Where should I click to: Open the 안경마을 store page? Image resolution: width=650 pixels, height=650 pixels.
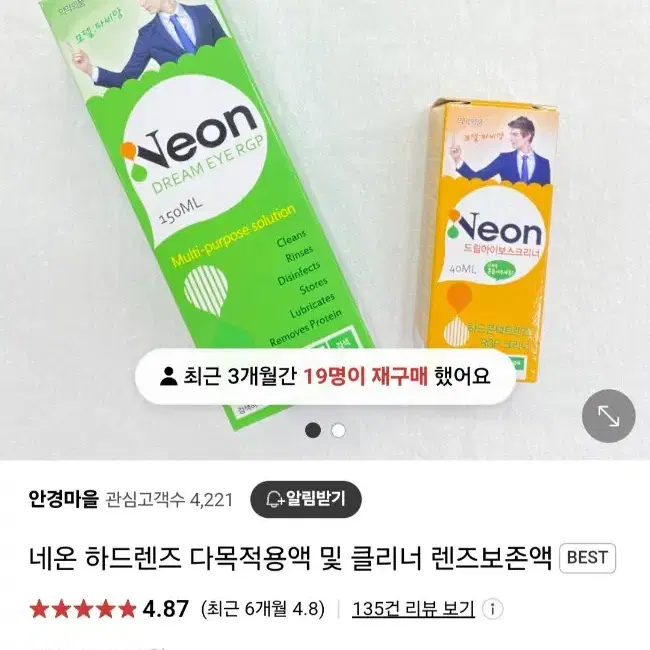point(63,499)
